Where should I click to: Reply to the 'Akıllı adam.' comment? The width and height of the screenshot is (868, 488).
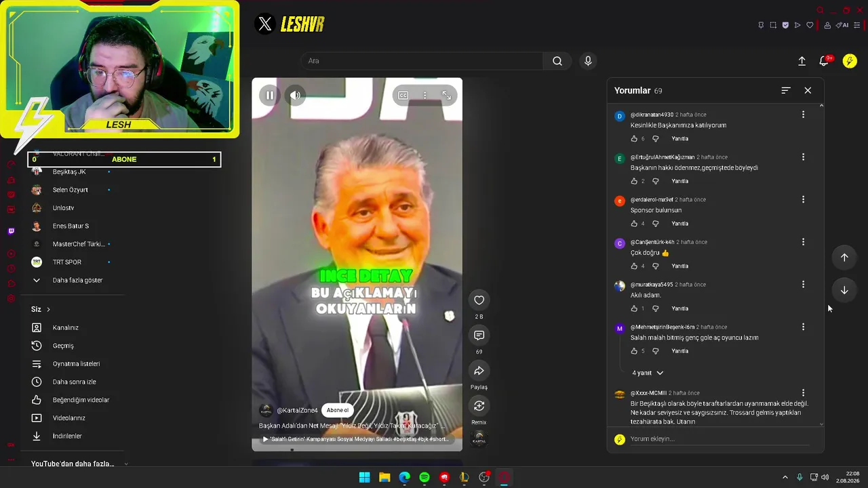point(679,308)
